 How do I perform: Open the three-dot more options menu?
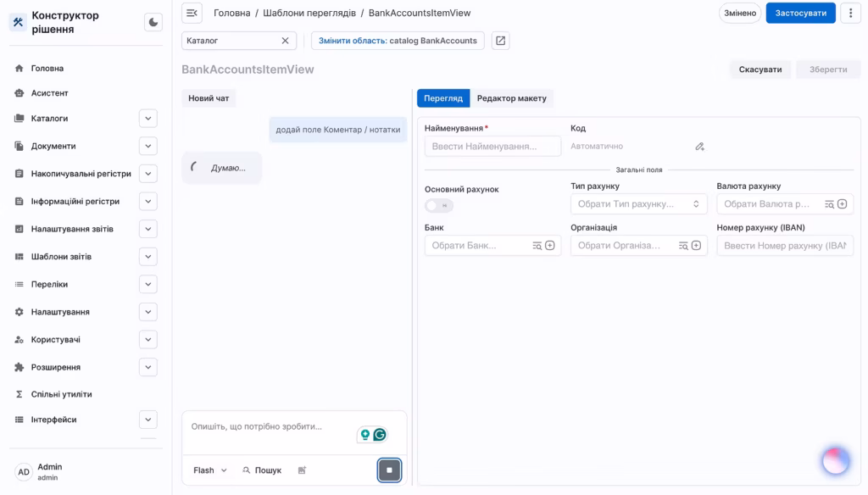(x=851, y=13)
